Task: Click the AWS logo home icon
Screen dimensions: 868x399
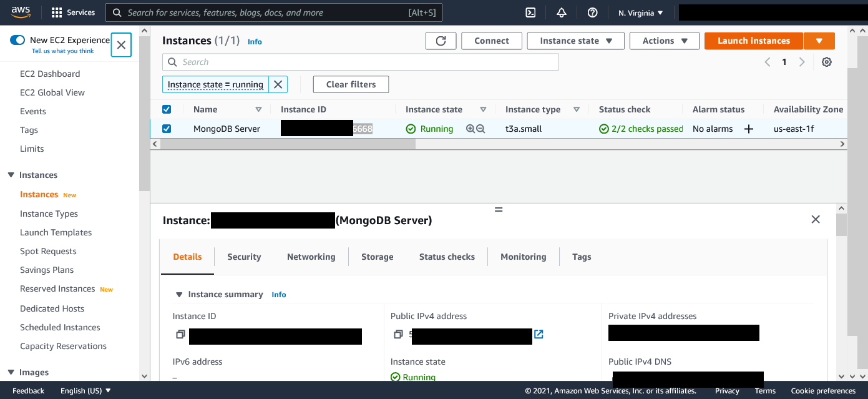Action: pyautogui.click(x=21, y=12)
